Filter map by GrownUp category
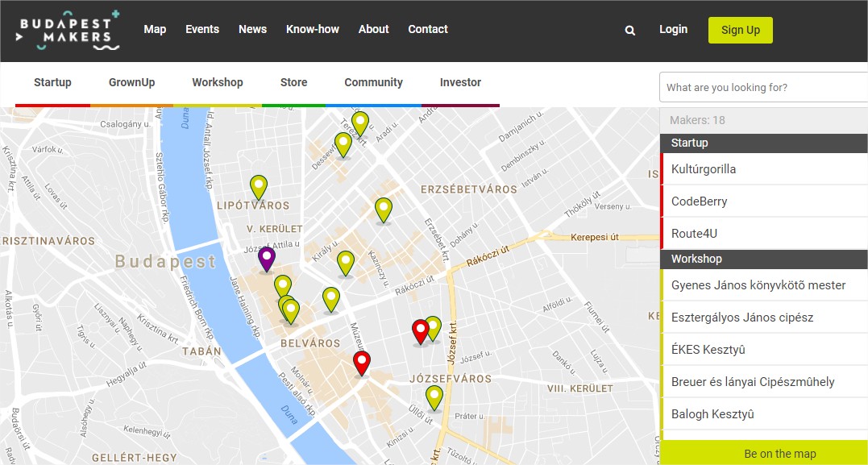The width and height of the screenshot is (868, 465). (x=131, y=82)
